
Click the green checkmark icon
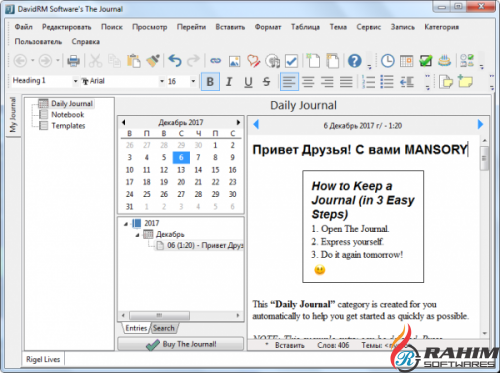[426, 61]
